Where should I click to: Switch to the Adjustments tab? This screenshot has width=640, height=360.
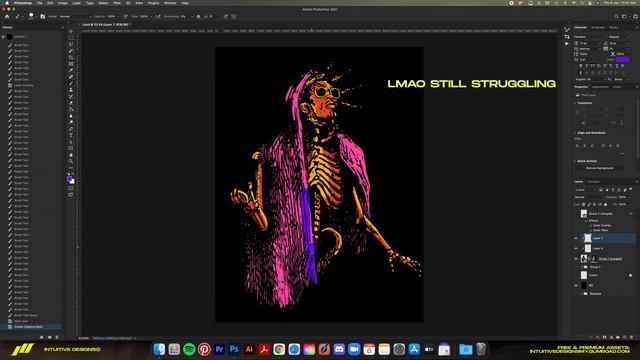coord(600,87)
